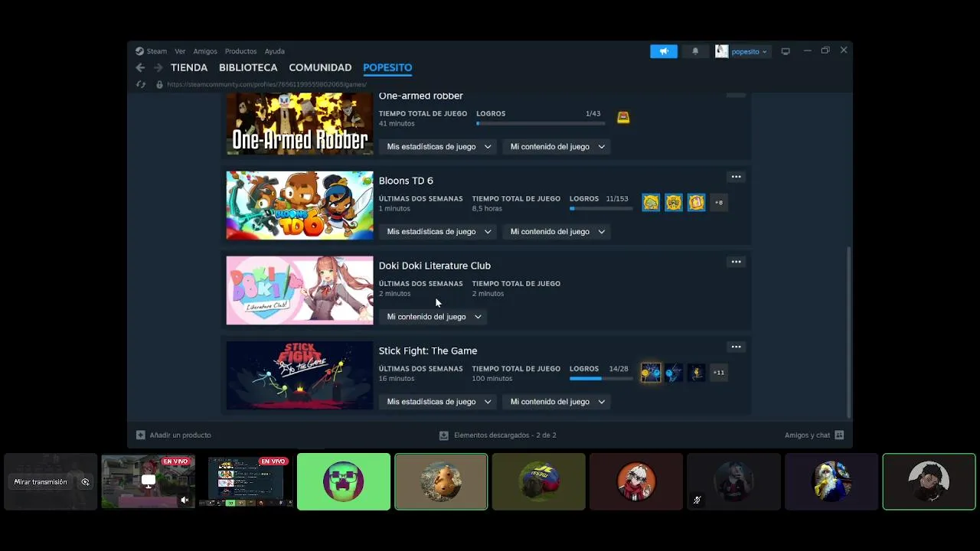Open Bloons TD 6 three-dot options menu

(736, 177)
